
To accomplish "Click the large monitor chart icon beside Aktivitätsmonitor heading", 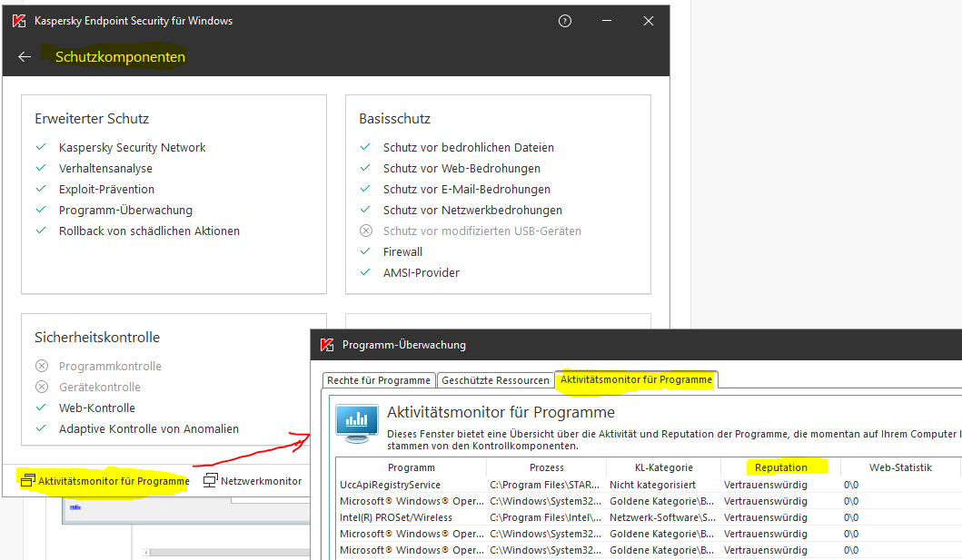I will tap(357, 424).
